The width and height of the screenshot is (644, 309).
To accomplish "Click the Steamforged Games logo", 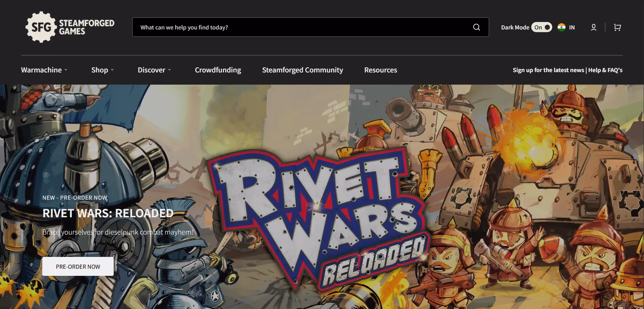I will tap(70, 27).
